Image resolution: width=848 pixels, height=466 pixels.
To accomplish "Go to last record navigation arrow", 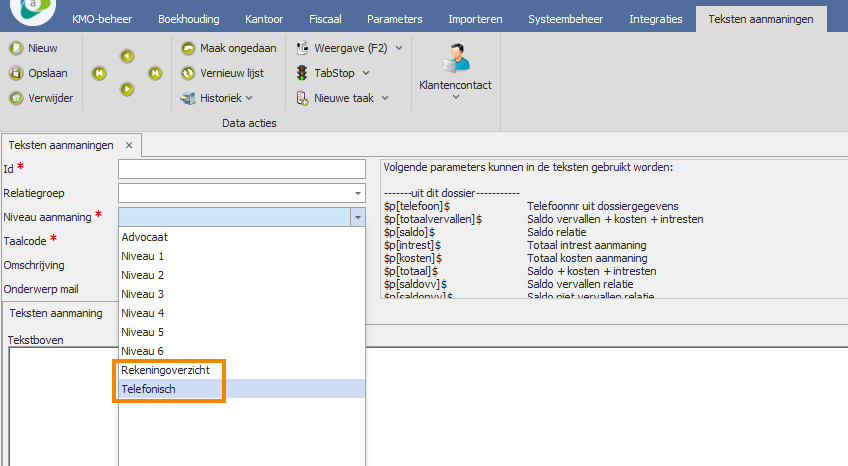I will 155,73.
